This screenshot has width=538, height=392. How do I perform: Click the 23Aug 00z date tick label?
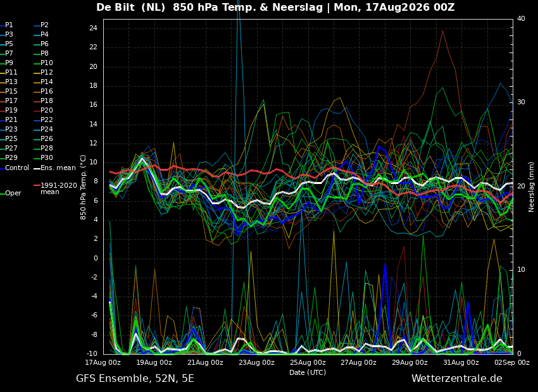coord(256,362)
